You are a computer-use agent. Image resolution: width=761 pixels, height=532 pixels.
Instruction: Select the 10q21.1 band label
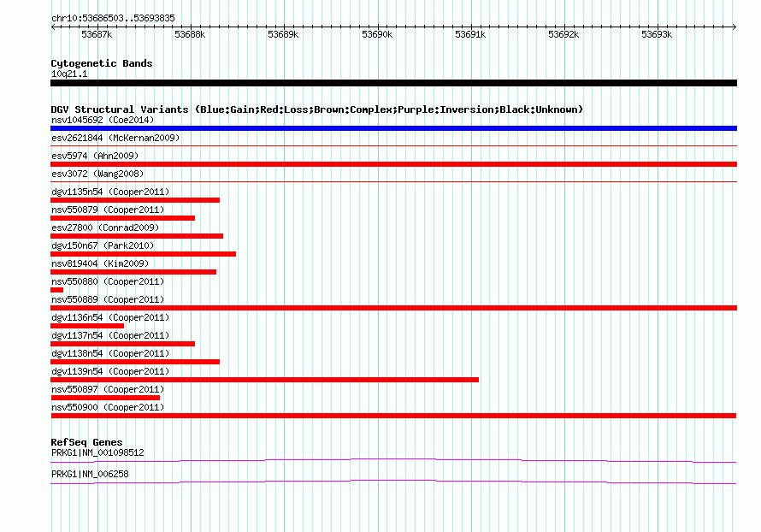point(69,74)
